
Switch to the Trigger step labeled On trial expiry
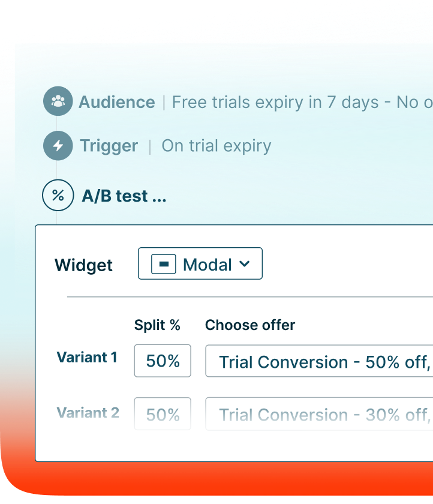click(110, 145)
